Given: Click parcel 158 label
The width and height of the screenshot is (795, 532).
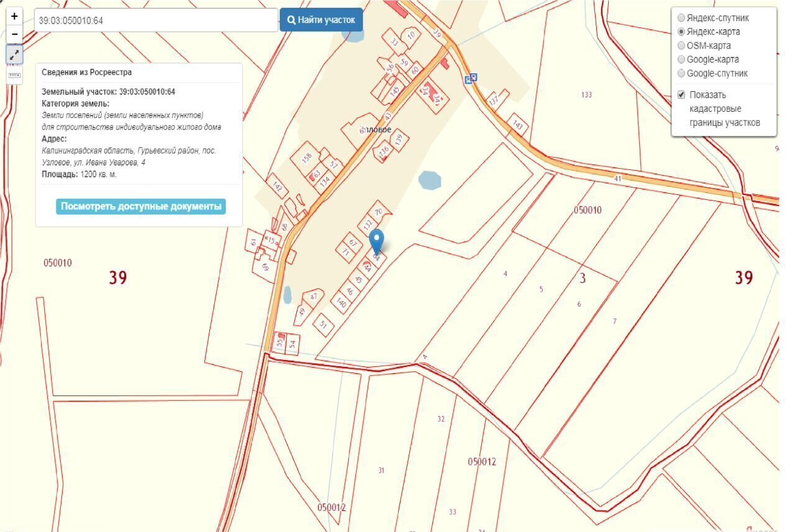Looking at the screenshot, I should coord(306,159).
